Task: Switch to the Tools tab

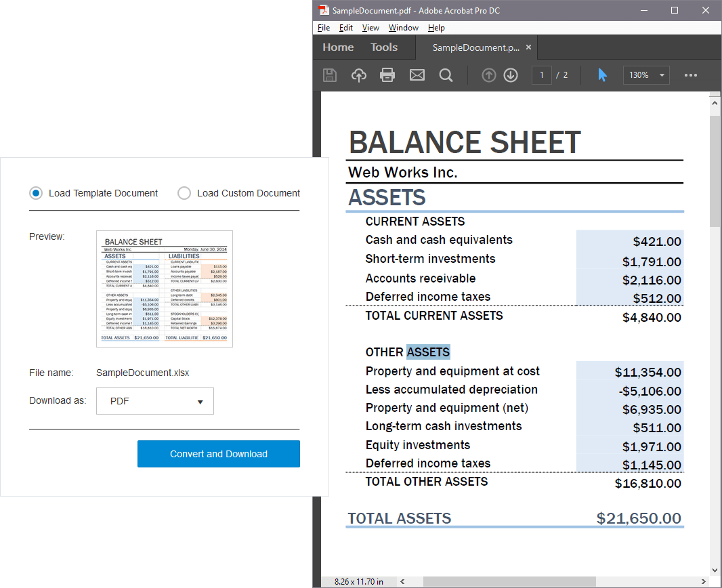Action: [384, 47]
